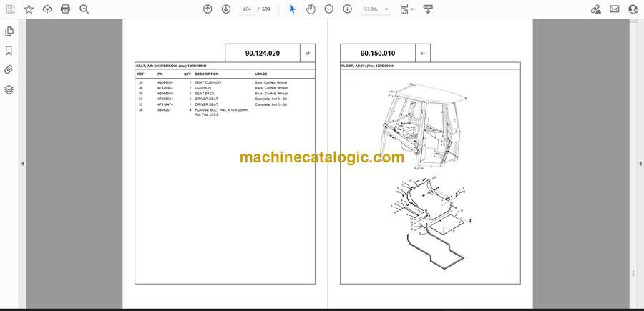Click the vertical scrollbar thumb at right

pos(633,274)
